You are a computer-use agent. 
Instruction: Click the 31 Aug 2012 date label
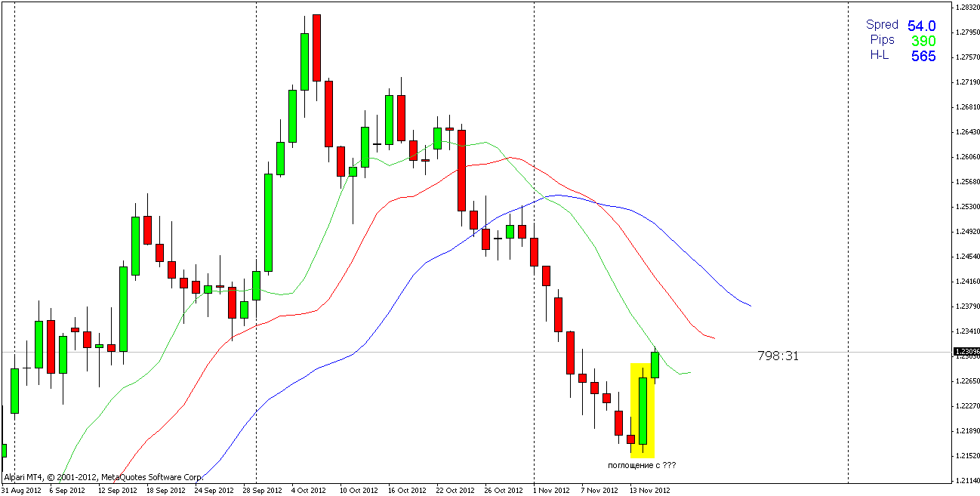pyautogui.click(x=20, y=490)
